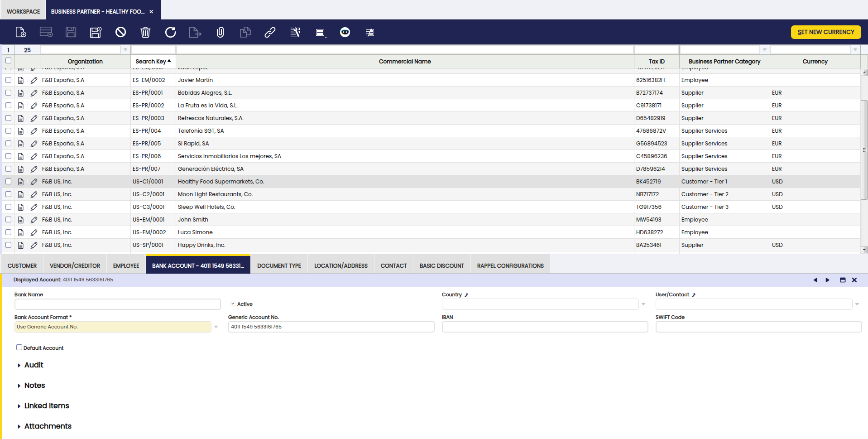Click the Save and Close icon

tap(96, 32)
